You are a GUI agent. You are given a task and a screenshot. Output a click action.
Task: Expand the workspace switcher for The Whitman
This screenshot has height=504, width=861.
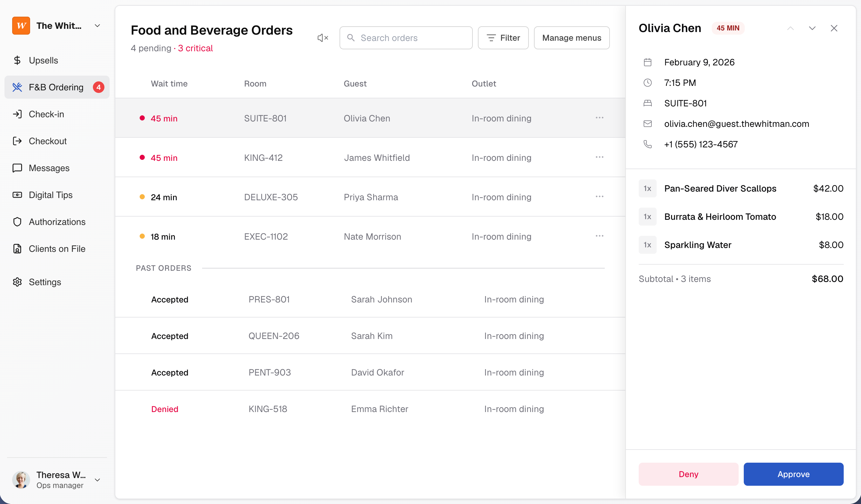(97, 25)
